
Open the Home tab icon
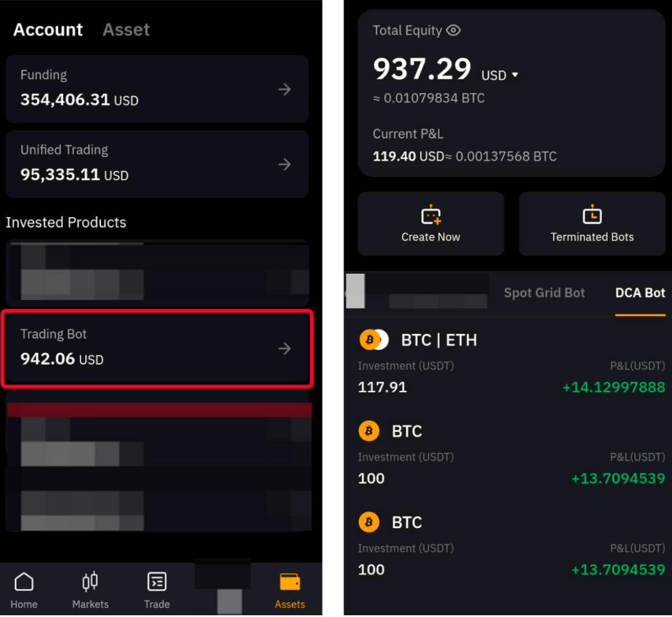tap(24, 582)
